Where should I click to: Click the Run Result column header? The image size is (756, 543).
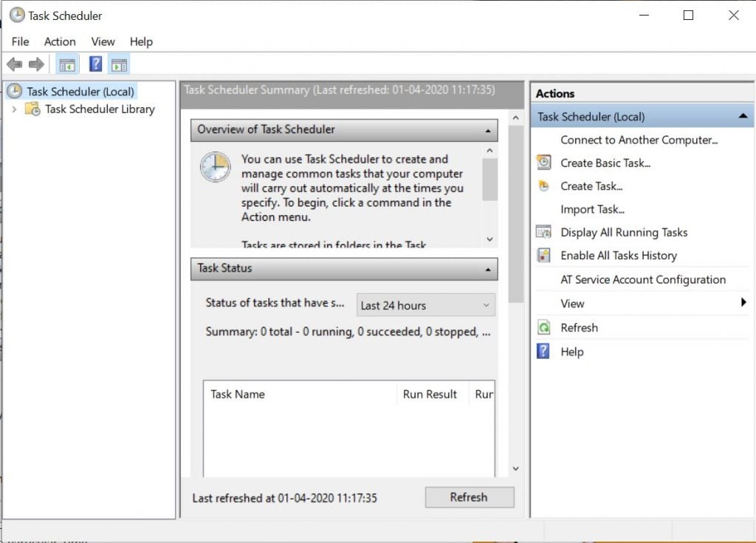(x=430, y=395)
